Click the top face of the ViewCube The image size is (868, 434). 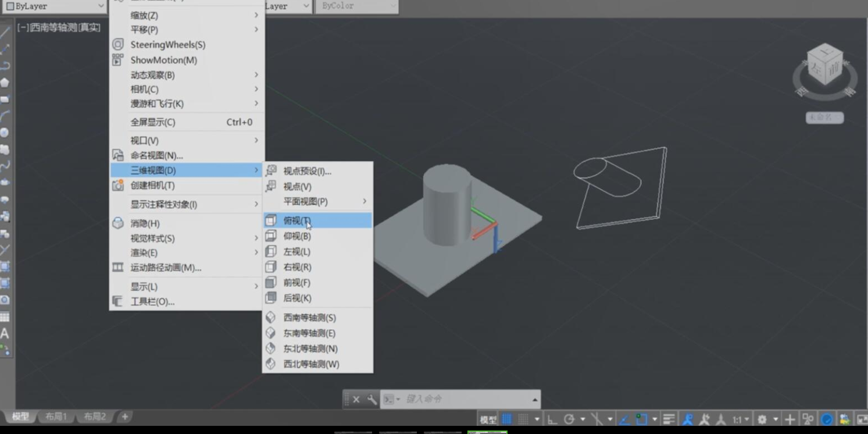(x=826, y=53)
